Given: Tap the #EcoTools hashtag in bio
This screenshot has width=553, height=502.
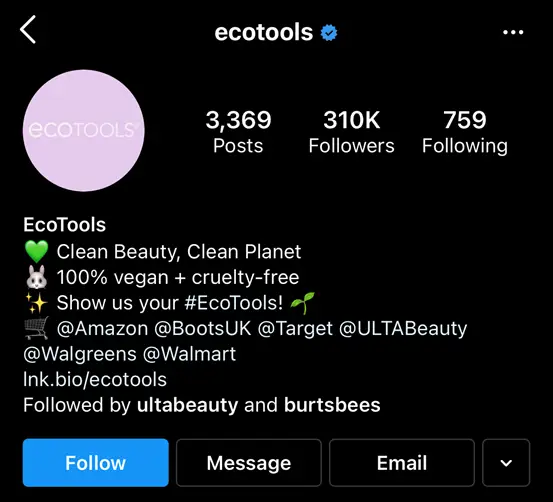Looking at the screenshot, I should [233, 303].
